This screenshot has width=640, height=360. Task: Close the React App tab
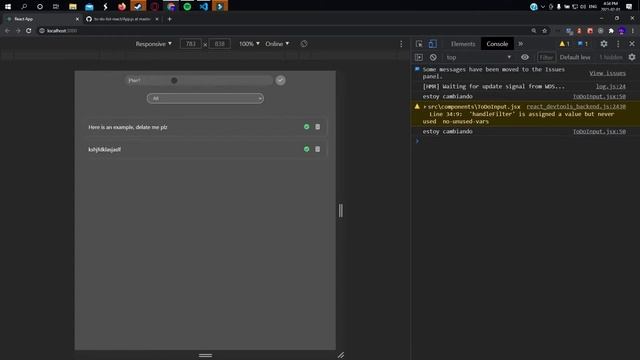(x=77, y=19)
